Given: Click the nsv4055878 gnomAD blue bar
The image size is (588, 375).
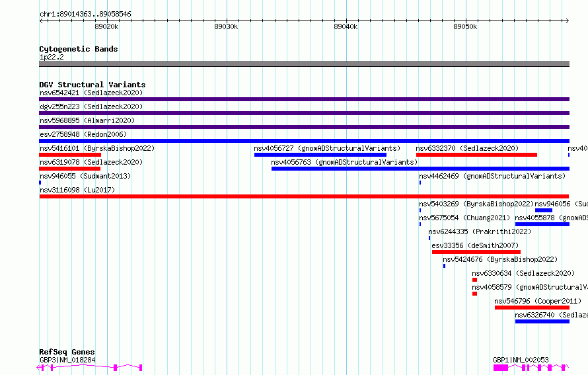Looking at the screenshot, I should [x=542, y=224].
